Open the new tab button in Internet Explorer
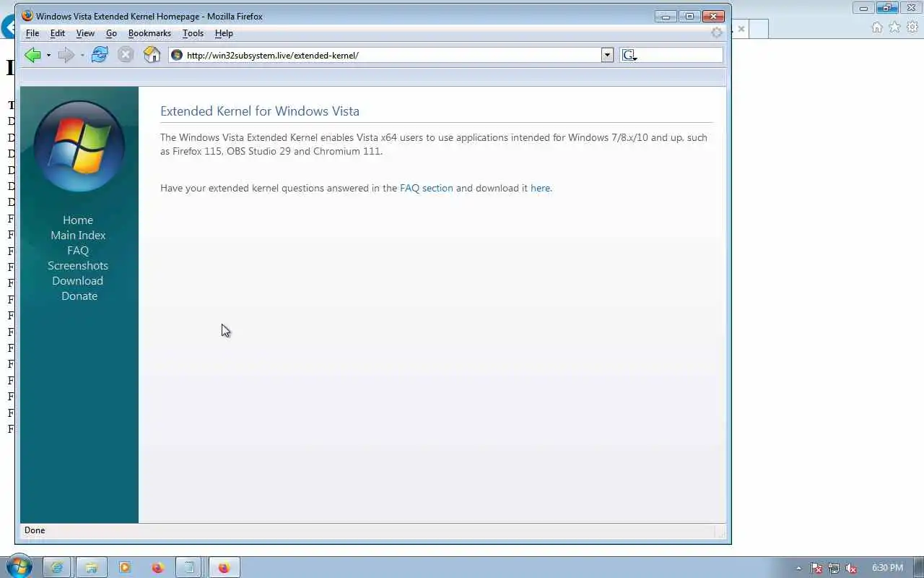Screen dimensions: 924x578 pos(758,29)
